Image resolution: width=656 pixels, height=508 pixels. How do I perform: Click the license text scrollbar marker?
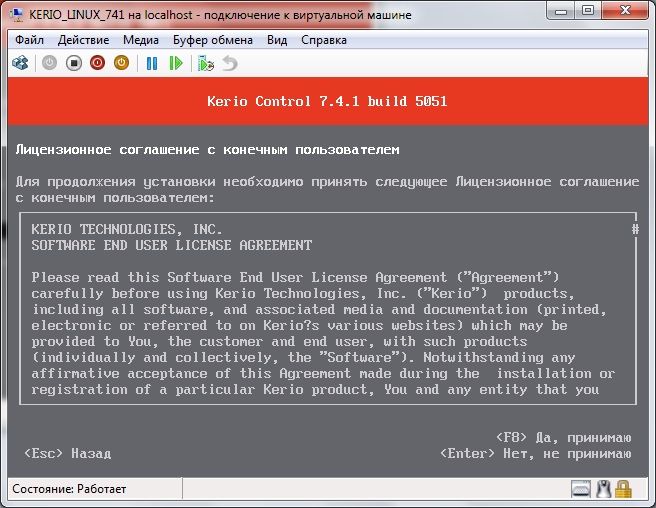(x=635, y=229)
